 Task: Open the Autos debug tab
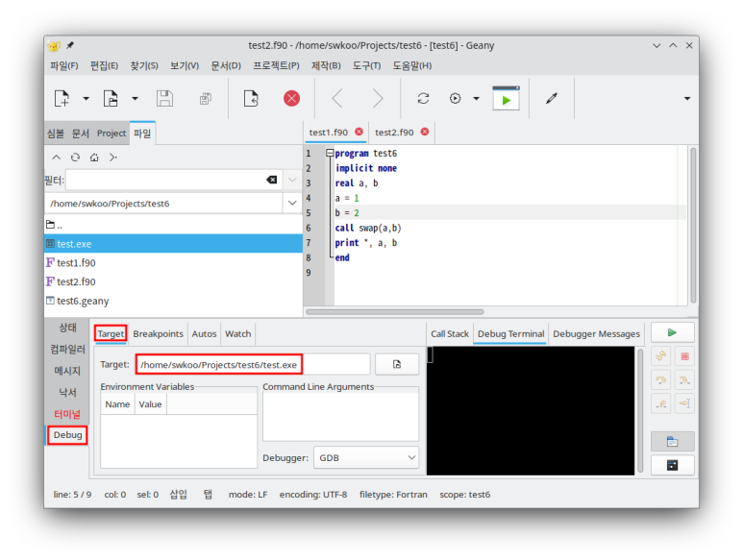(x=204, y=333)
